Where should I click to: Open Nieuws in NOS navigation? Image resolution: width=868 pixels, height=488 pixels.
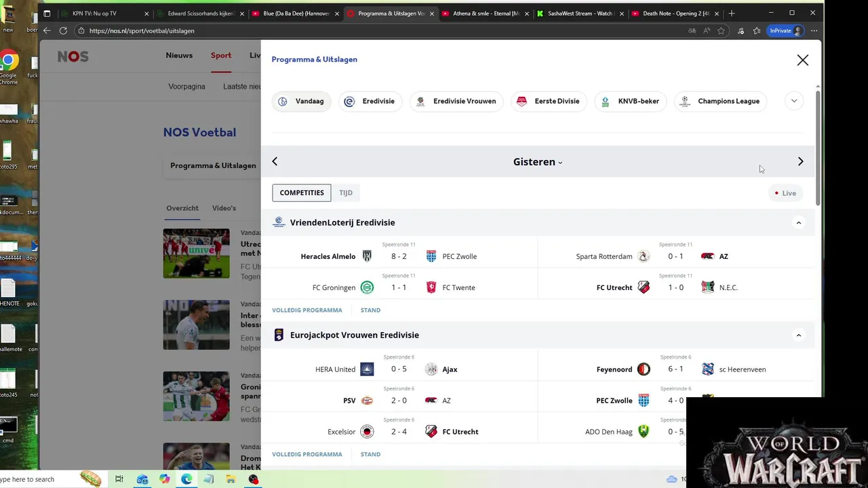[179, 56]
